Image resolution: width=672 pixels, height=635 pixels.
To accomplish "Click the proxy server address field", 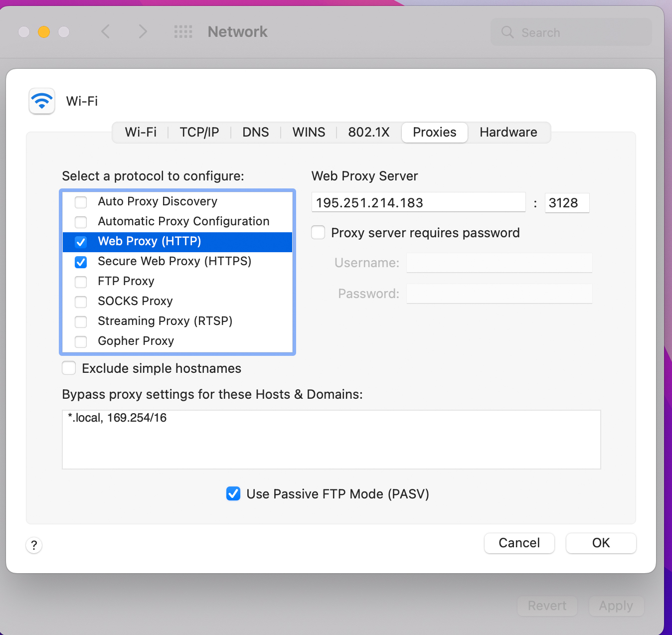I will (x=418, y=202).
